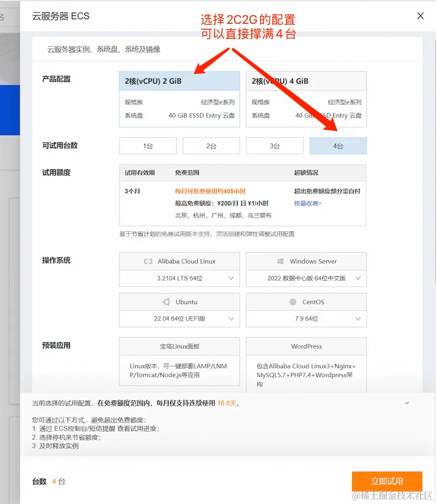
Task: Click the Alibaba Cloud Linux logo icon
Action: click(148, 261)
